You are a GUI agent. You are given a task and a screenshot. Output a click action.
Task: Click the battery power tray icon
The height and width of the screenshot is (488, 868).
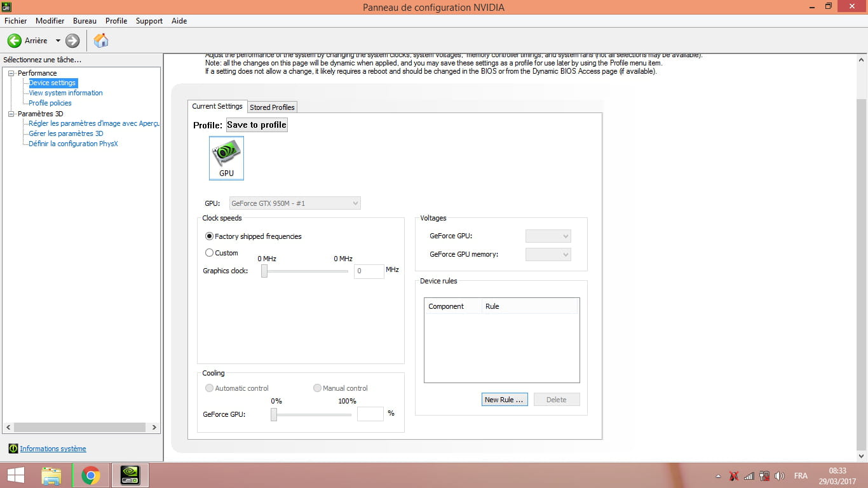click(x=764, y=476)
